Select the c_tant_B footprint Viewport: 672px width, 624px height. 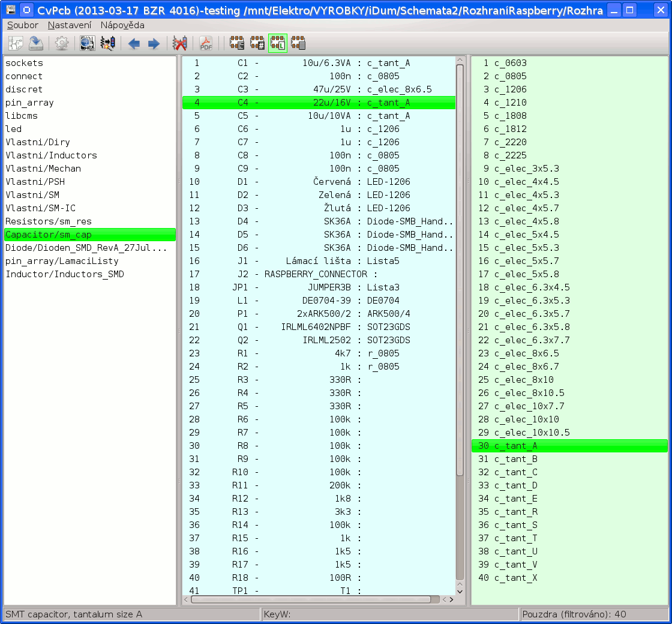[515, 459]
